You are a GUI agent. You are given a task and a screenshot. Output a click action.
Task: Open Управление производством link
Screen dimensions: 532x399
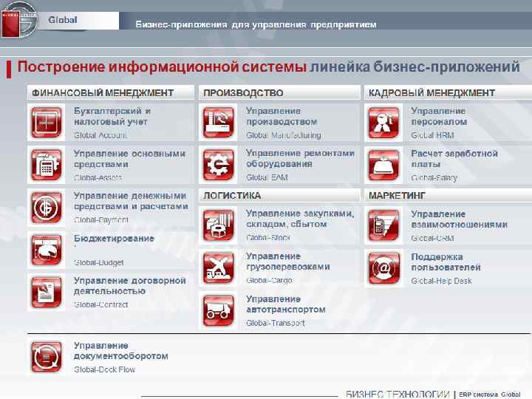coord(282,117)
